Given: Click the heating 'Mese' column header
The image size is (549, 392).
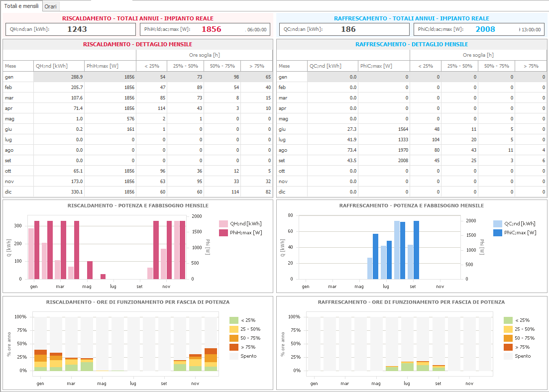Looking at the screenshot, I should (18, 66).
